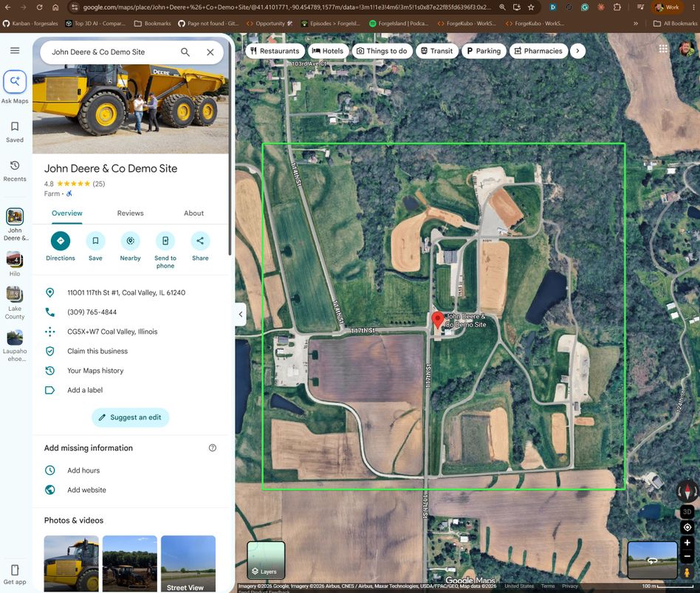Click the Work profile button
Screen dimensions: 700x593
click(667, 7)
